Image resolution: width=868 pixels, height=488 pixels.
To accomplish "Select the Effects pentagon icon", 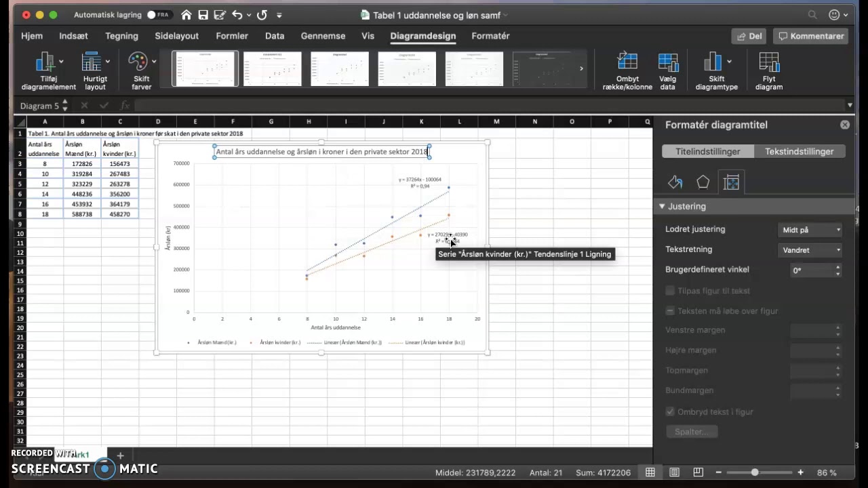I will click(x=703, y=182).
